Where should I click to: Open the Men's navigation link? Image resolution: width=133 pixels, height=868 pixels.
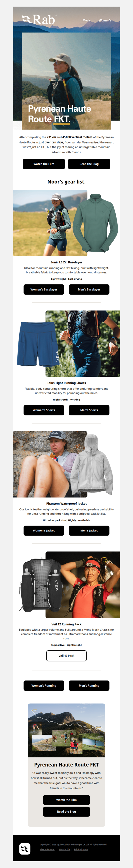(87, 20)
